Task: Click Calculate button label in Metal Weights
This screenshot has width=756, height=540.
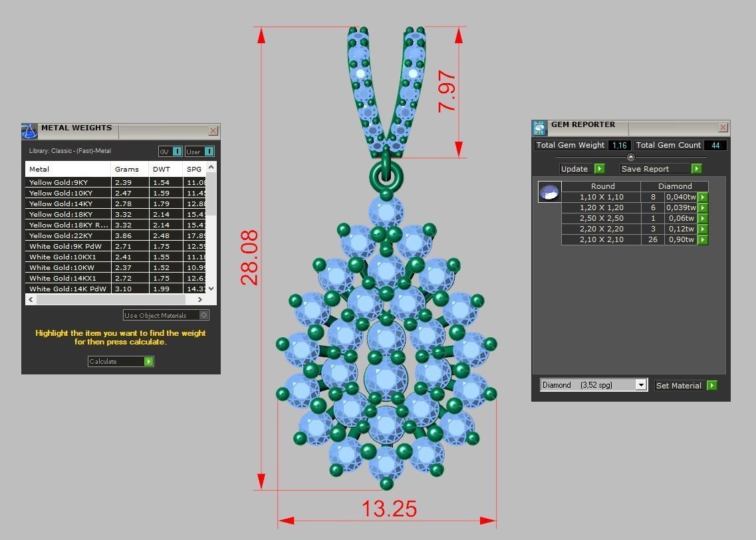Action: click(103, 361)
